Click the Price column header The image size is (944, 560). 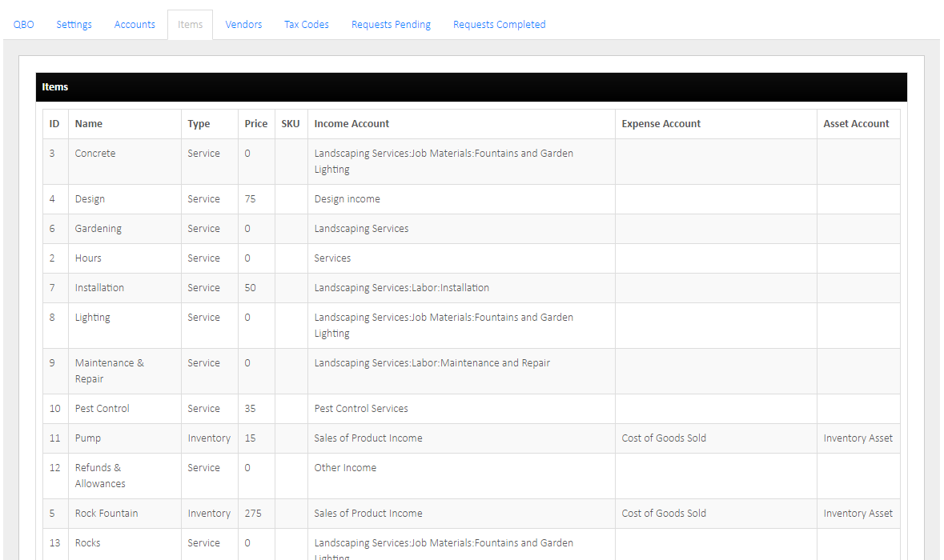tap(256, 124)
